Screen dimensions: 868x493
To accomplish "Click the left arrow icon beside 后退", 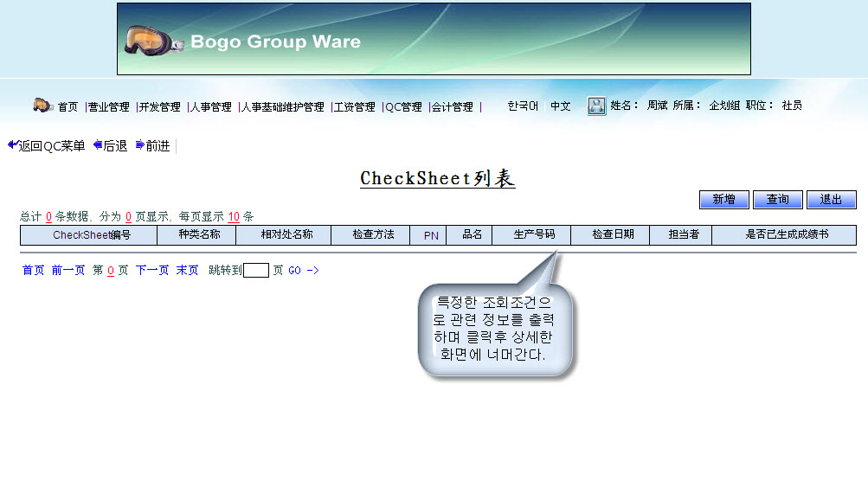I will (x=98, y=145).
